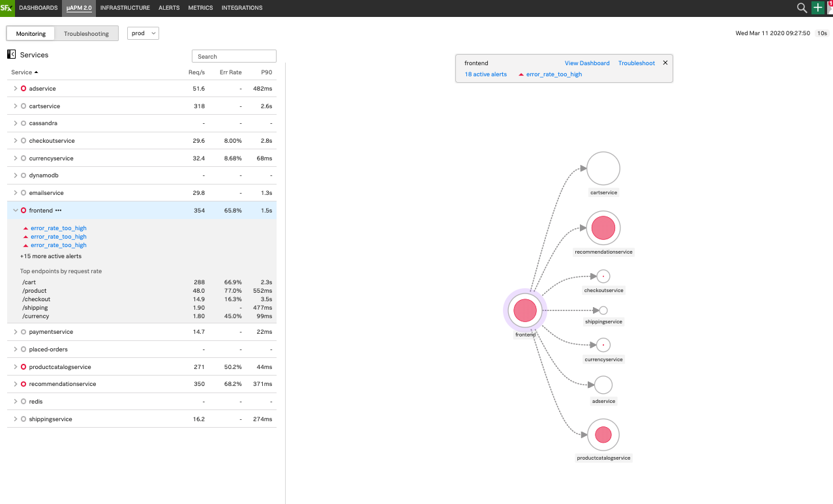
Task: Click the recommendationservice red status indicator
Action: tap(23, 384)
